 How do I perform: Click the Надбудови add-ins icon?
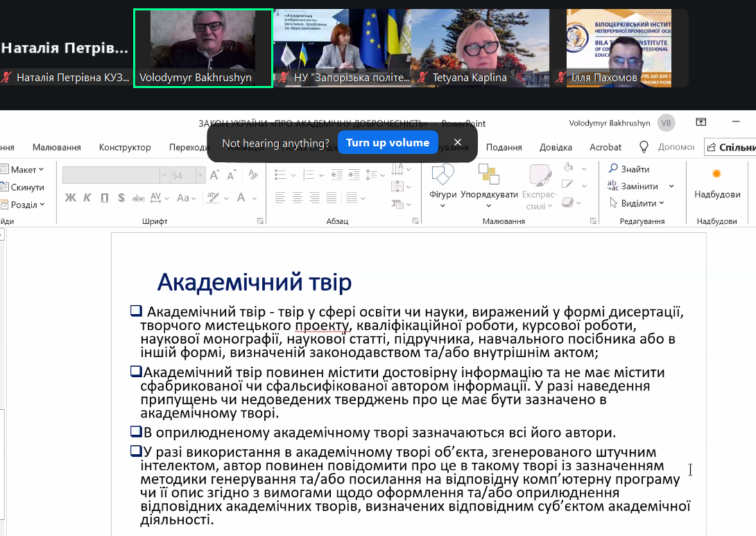(x=716, y=175)
